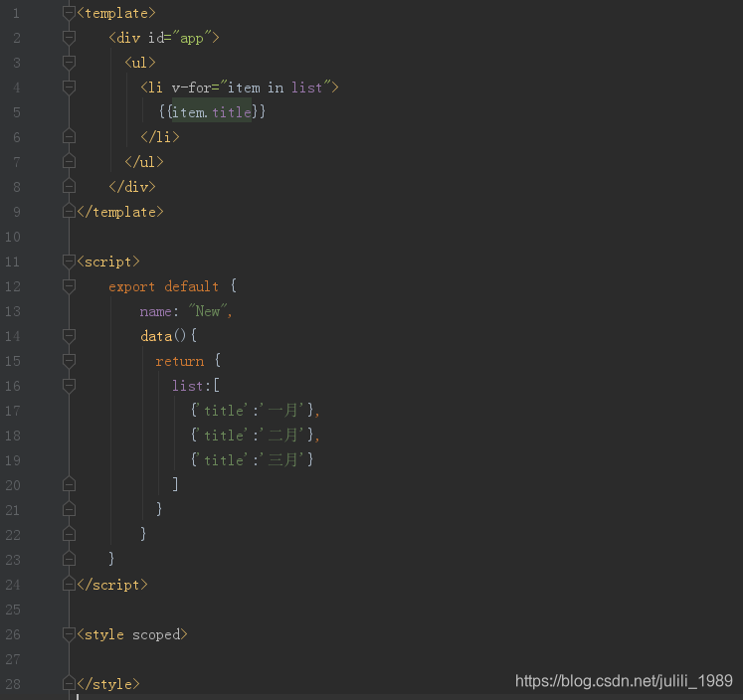Click 'list' in the v-for expression
Image resolution: width=743 pixels, height=700 pixels.
click(x=306, y=87)
